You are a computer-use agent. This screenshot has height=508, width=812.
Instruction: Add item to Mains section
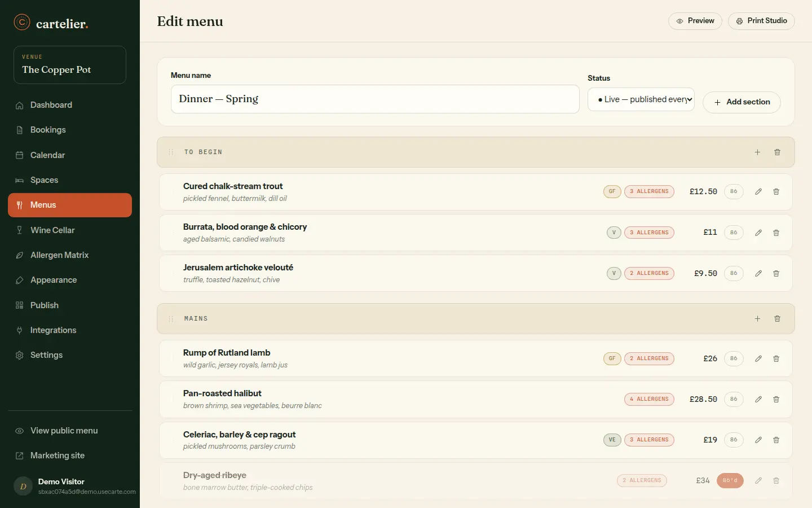coord(757,319)
